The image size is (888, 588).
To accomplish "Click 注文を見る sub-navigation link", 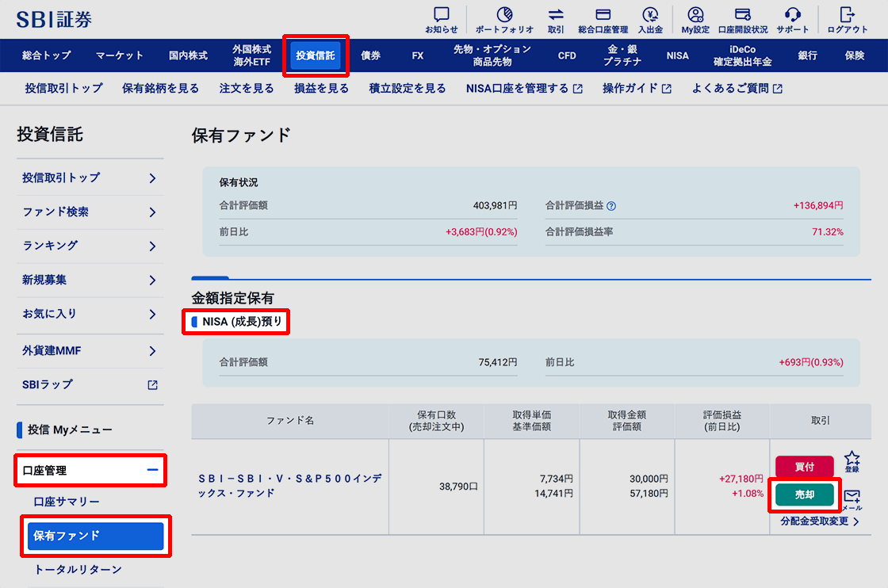I will click(x=247, y=88).
